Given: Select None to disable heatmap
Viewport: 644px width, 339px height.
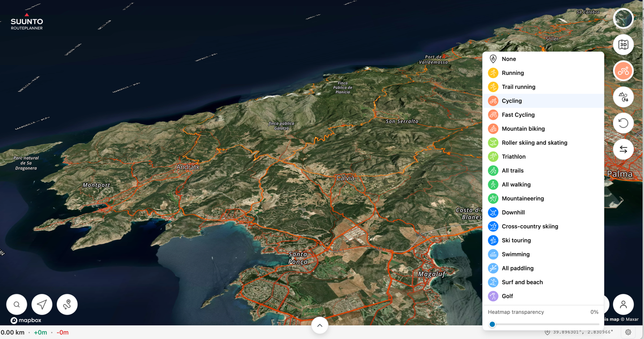Looking at the screenshot, I should tap(509, 59).
